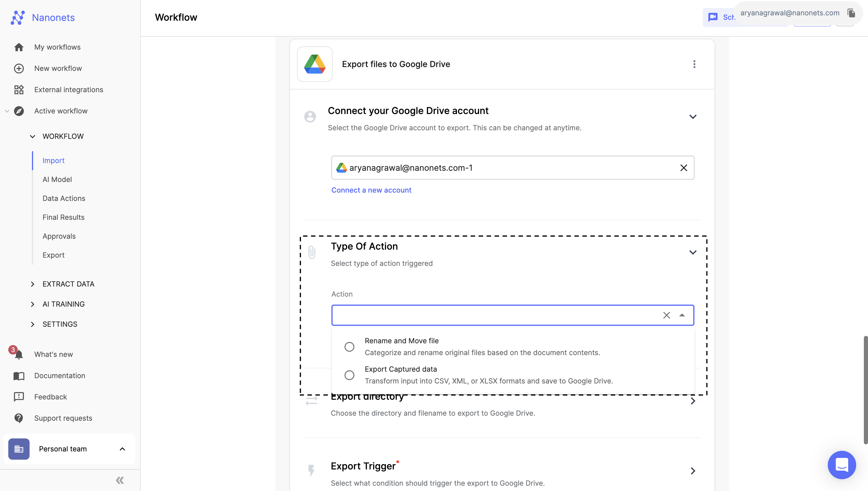The height and width of the screenshot is (491, 868).
Task: Collapse the Type Of Action section
Action: click(x=693, y=253)
